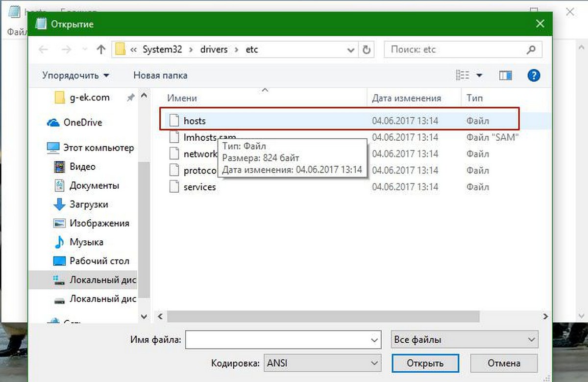Image resolution: width=588 pixels, height=382 pixels.
Task: Go back with the left arrow
Action: coord(44,50)
